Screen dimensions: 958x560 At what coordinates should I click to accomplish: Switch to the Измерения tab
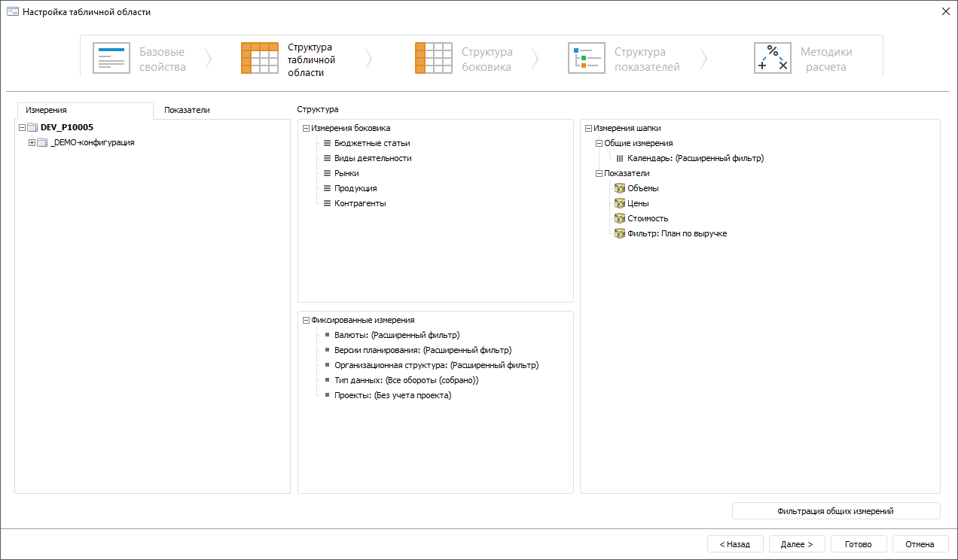tap(84, 110)
